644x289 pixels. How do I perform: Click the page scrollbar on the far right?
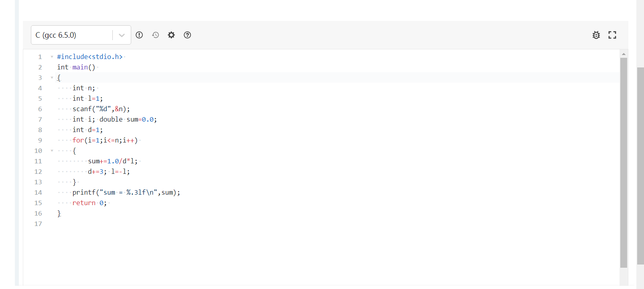click(640, 165)
